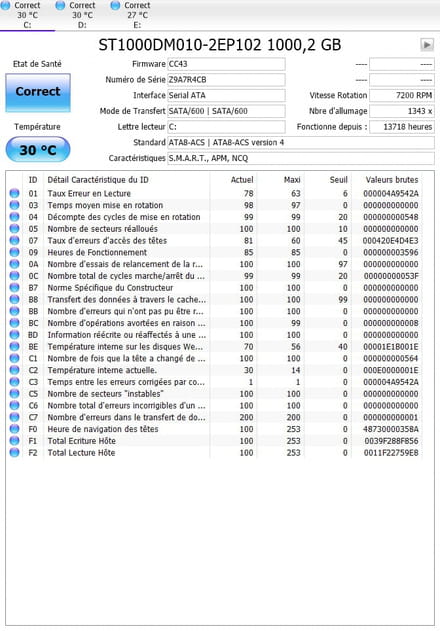Viewport: 440px width, 631px height.
Task: Click status icon for Temps moyen mise en rotation
Action: pyautogui.click(x=14, y=205)
